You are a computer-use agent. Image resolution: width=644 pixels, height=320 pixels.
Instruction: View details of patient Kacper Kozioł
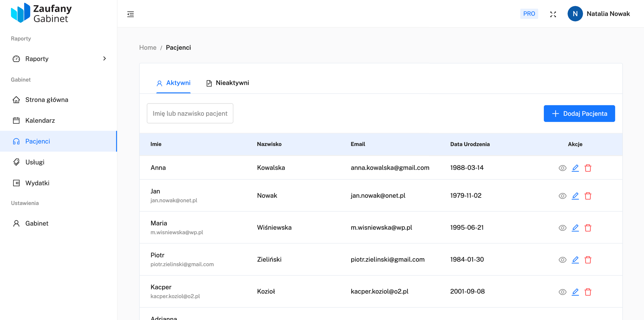562,292
